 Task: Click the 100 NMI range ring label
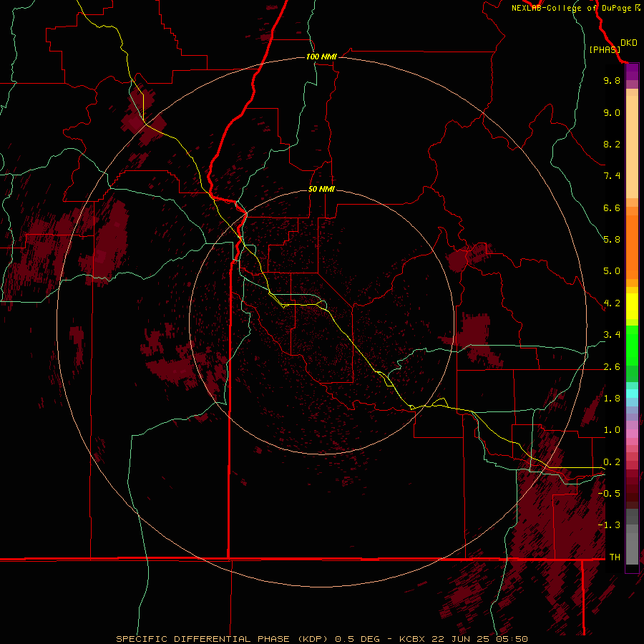[321, 57]
